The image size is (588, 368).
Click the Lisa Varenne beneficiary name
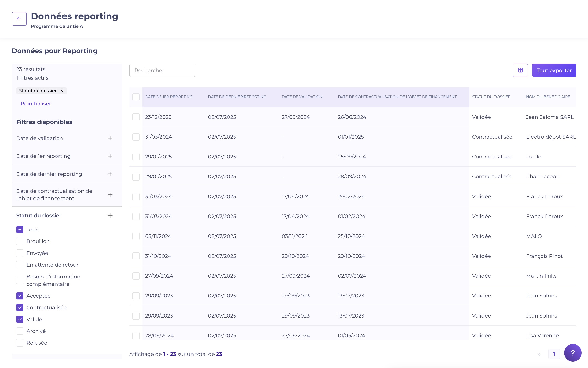pyautogui.click(x=542, y=336)
